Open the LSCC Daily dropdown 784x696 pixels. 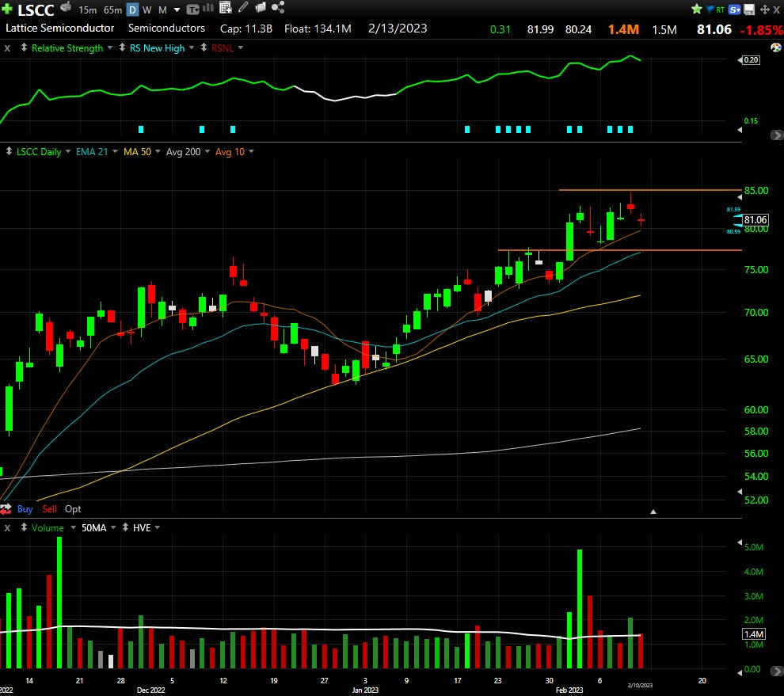coord(68,151)
